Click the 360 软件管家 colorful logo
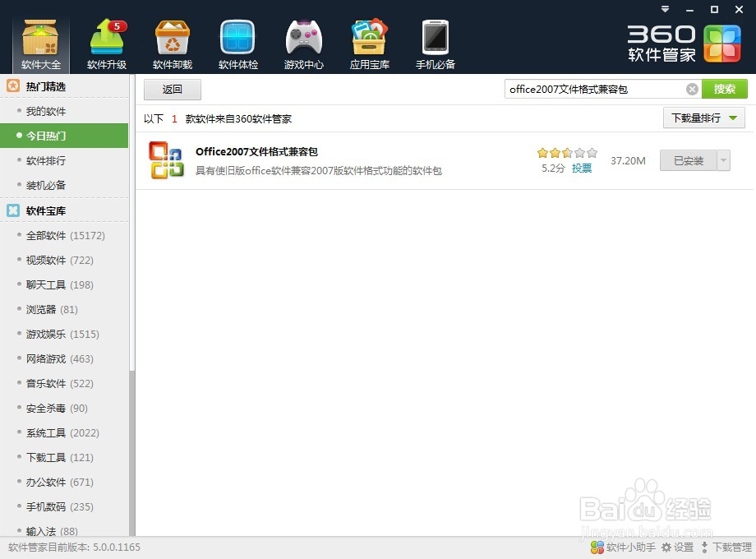The image size is (756, 559). [721, 44]
